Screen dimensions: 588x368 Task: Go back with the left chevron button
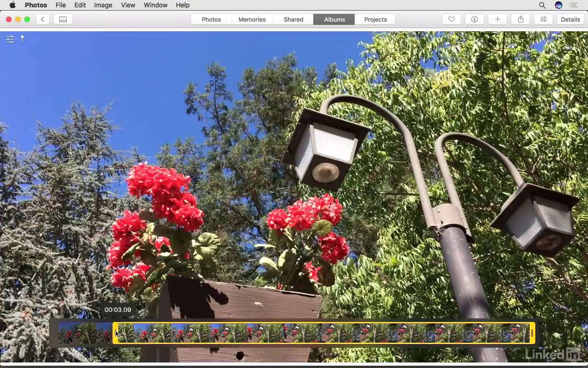point(43,19)
